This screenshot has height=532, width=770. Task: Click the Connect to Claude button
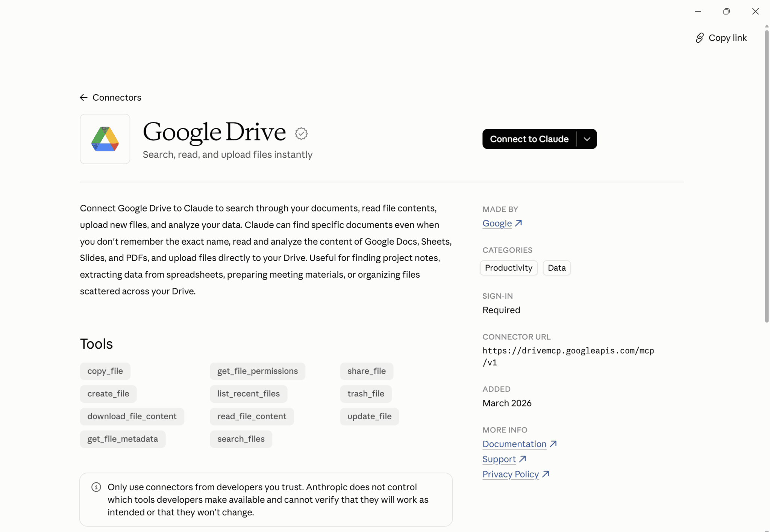point(529,139)
